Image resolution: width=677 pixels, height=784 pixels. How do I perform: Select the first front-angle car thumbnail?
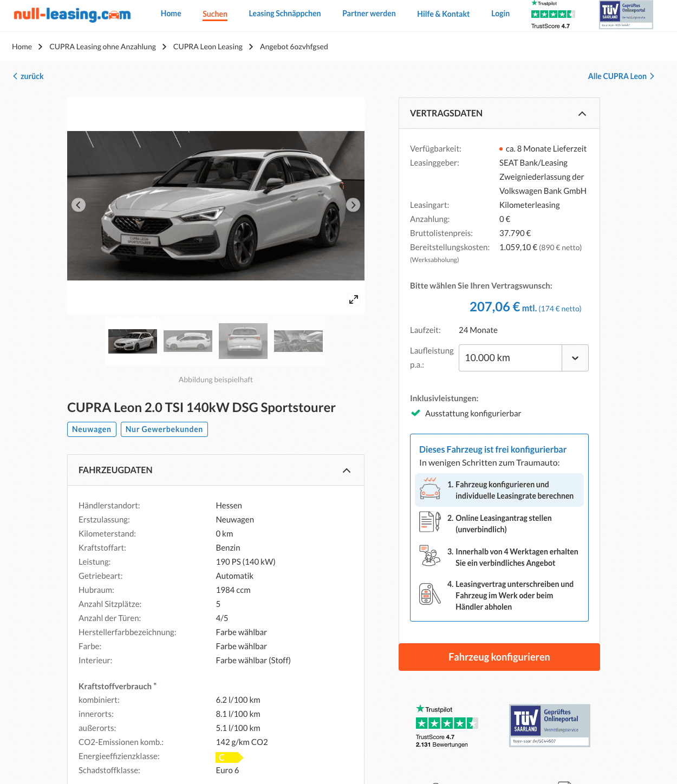[133, 341]
